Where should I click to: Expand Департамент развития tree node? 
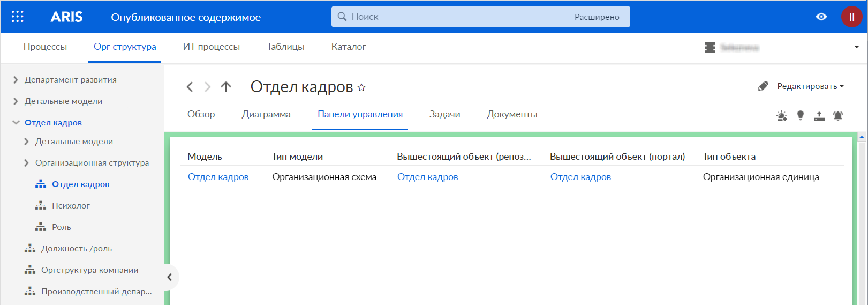(x=16, y=80)
